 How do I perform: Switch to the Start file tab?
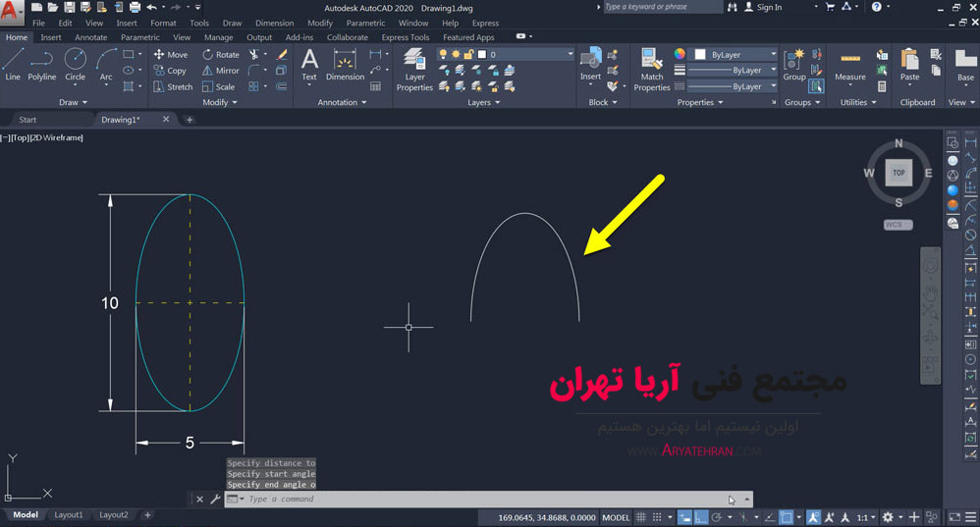click(x=27, y=120)
